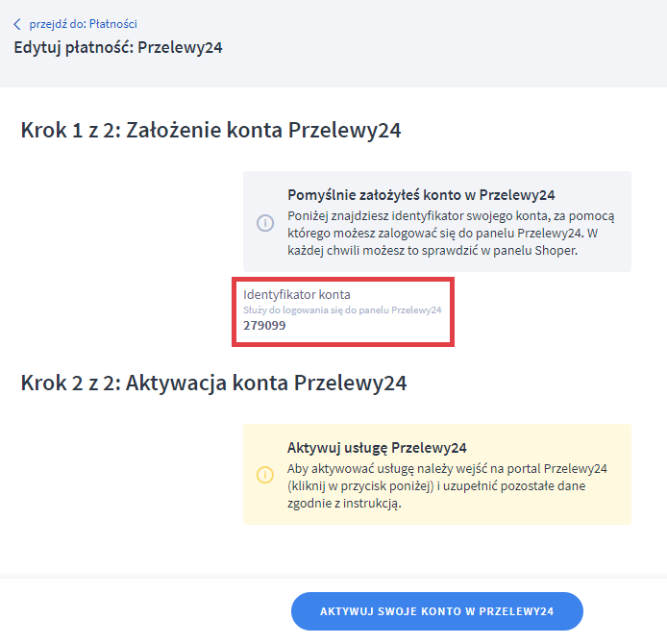Click the gray info circle icon
Image resolution: width=667 pixels, height=644 pixels.
265,223
